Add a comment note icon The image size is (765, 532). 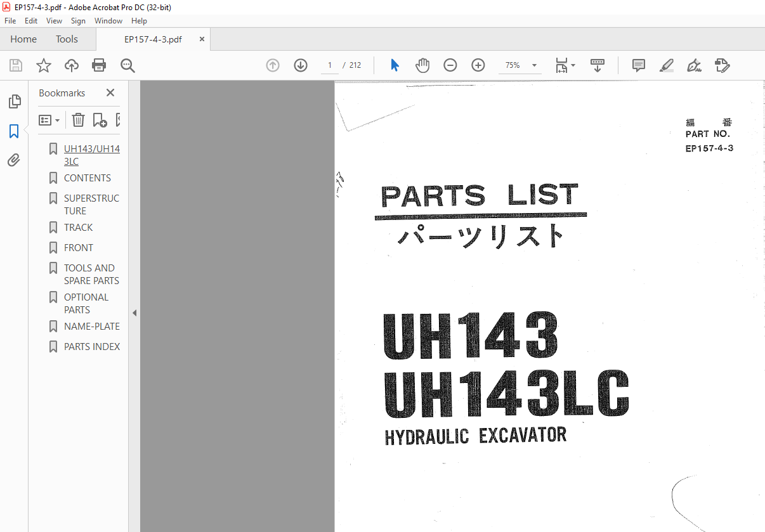[639, 65]
